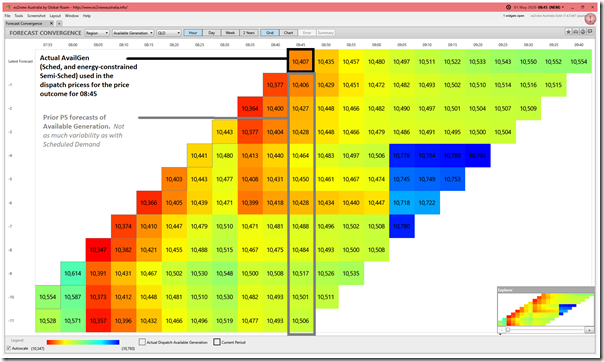This screenshot has width=604, height=362.
Task: Expand the Available Generation dropdown
Action: (x=133, y=33)
